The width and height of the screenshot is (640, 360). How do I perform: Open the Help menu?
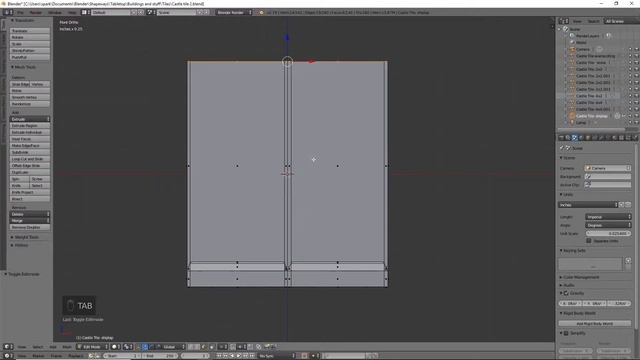(72, 13)
